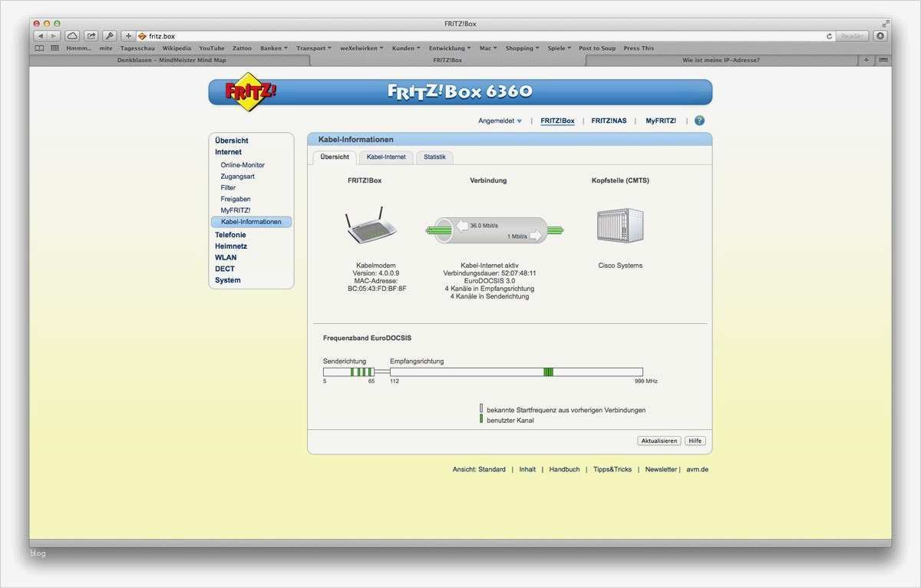Click the FRITZ! logo in header

250,92
